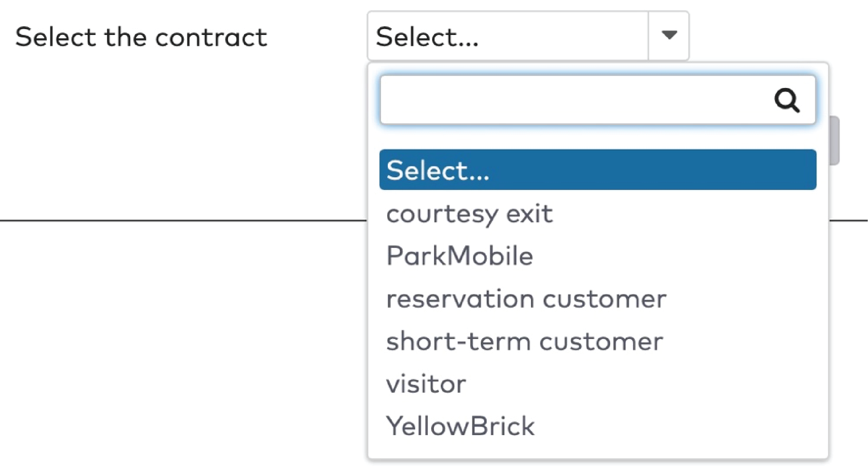The width and height of the screenshot is (868, 475).
Task: Select 'short-term customer' contract
Action: click(525, 341)
